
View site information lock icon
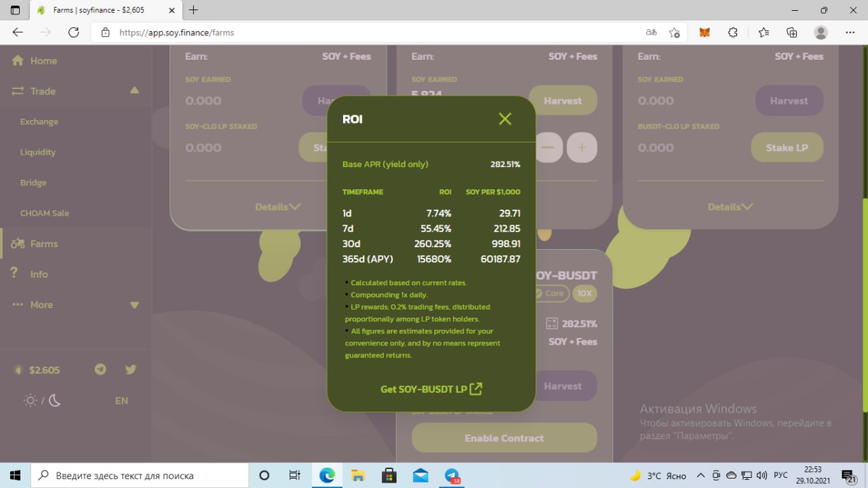tap(105, 32)
